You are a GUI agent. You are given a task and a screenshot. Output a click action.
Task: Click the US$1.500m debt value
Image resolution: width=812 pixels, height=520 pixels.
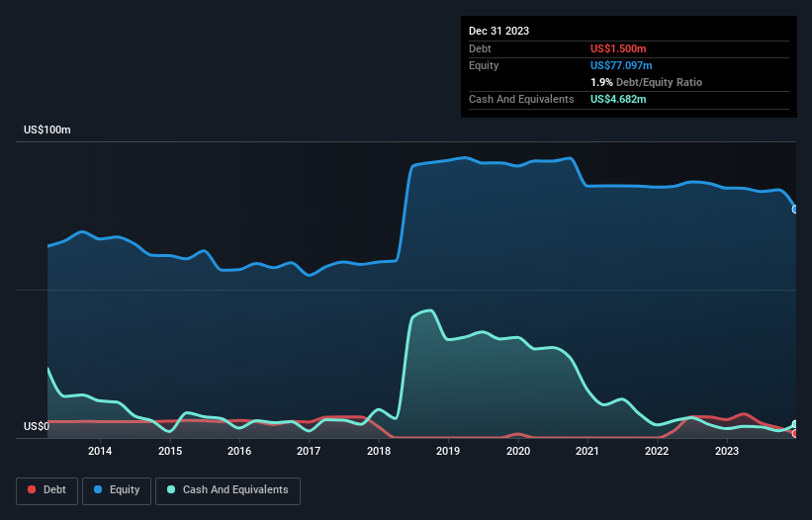[618, 48]
